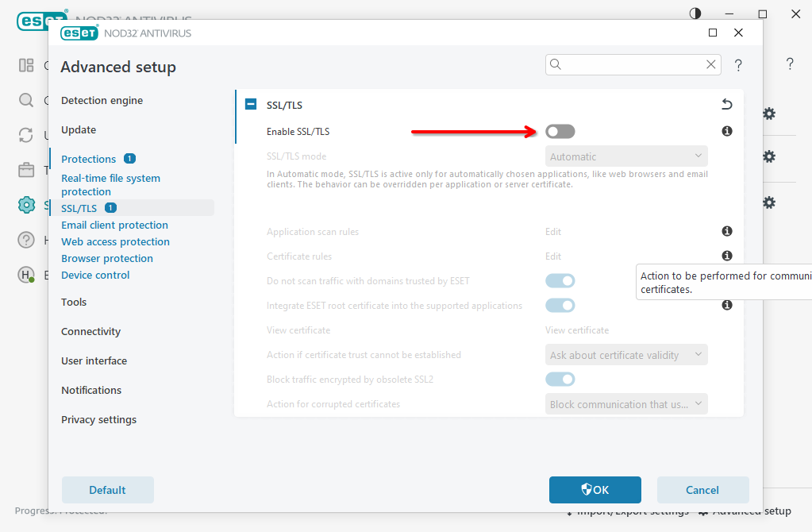Click the ESET logo in dialog title
Screen dimensions: 812x532
79,33
